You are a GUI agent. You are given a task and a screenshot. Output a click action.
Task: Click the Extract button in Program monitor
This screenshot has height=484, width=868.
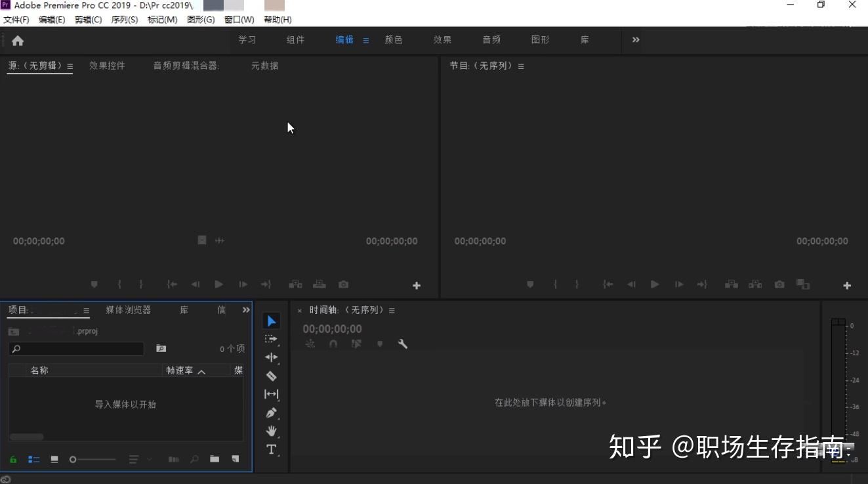point(755,284)
